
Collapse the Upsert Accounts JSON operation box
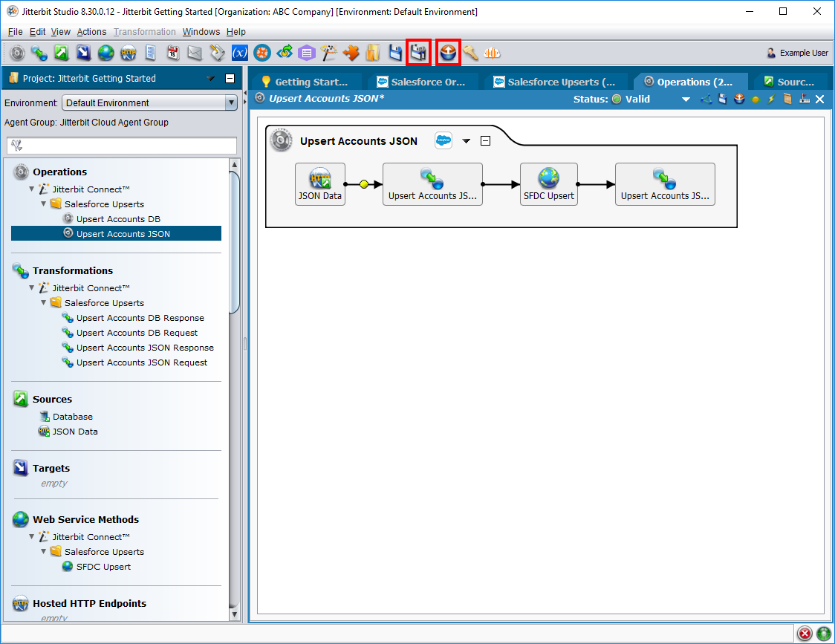point(485,141)
